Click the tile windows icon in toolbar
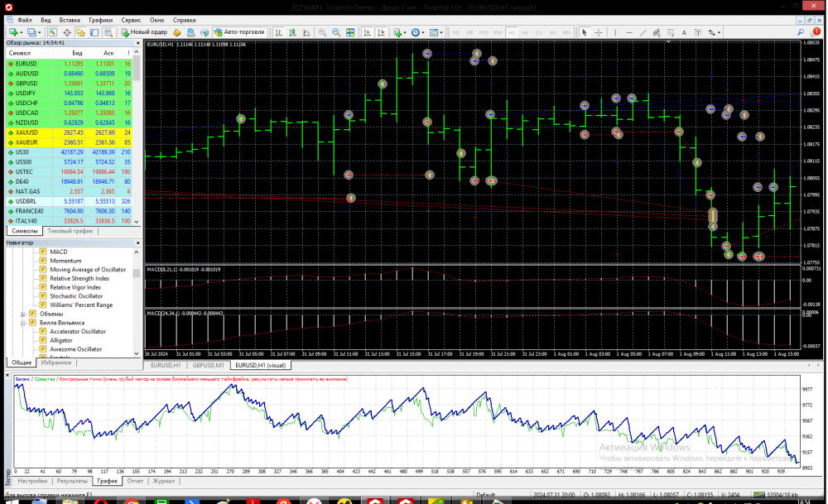The image size is (828, 504). pyautogui.click(x=350, y=32)
